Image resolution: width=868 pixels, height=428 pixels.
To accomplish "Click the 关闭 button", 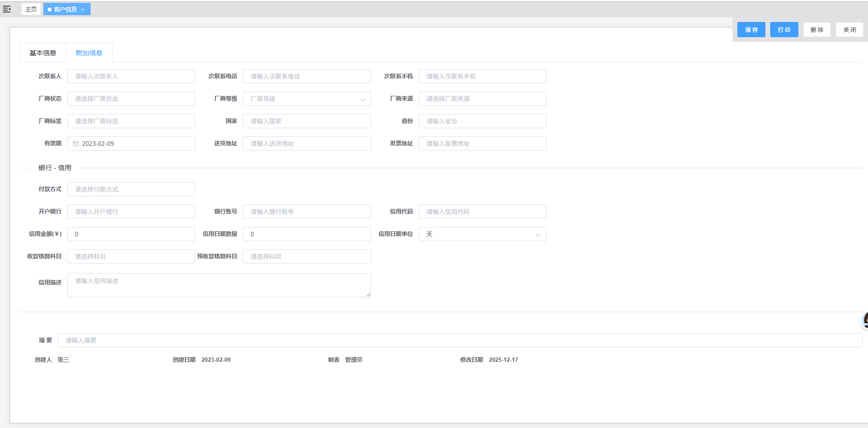I will pyautogui.click(x=849, y=30).
